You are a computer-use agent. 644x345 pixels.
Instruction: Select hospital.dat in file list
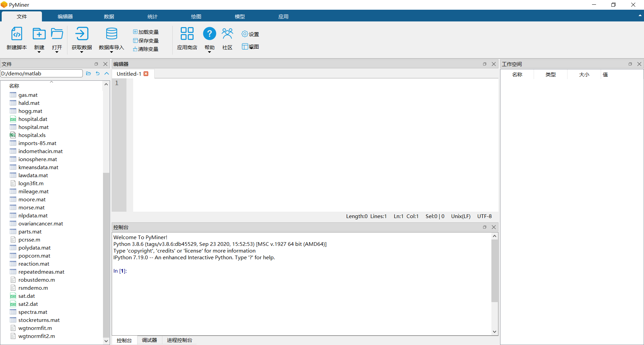coord(33,119)
